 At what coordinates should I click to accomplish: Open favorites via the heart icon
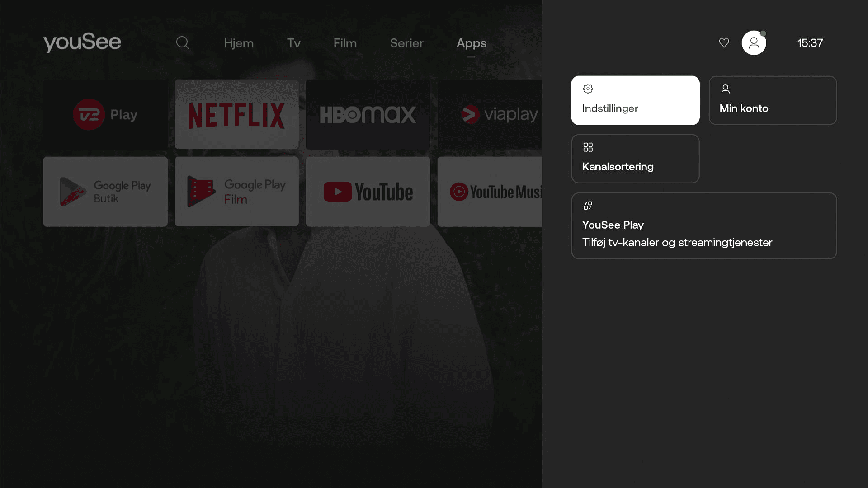click(724, 43)
